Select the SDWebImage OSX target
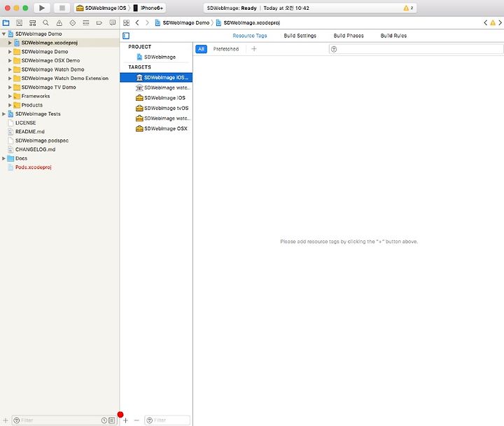Image resolution: width=504 pixels, height=426 pixels. (x=162, y=128)
